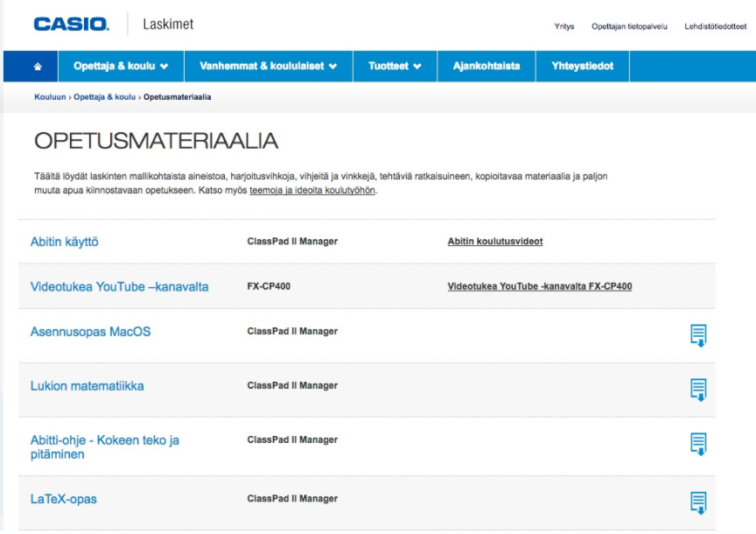Viewport: 756px width, 534px height.
Task: Open Videotukea YouTube -kanavalta FX-CP400 link
Action: [540, 286]
